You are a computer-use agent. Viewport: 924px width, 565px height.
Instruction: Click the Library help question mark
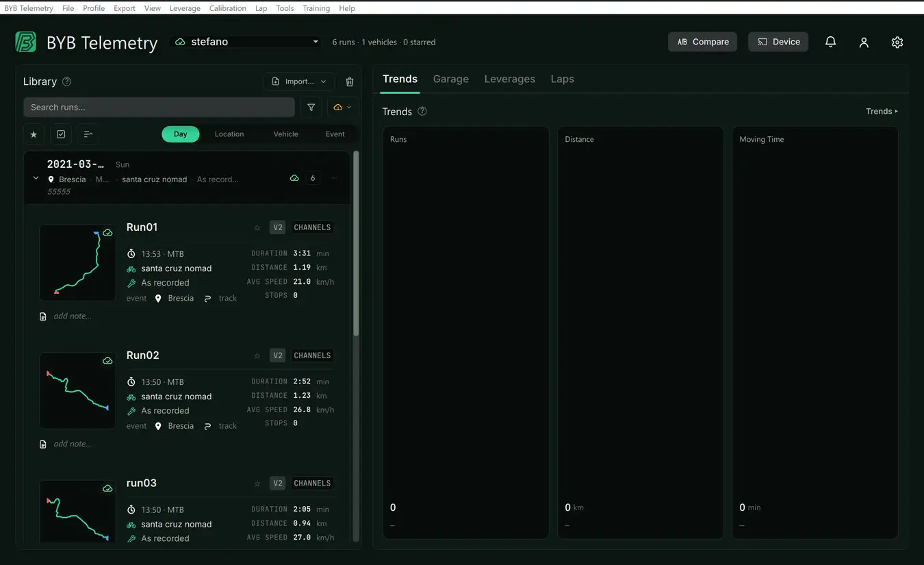pyautogui.click(x=66, y=81)
